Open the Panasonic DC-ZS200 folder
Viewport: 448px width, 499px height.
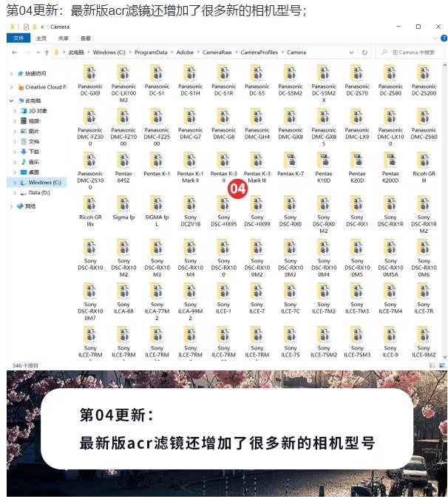pos(424,80)
